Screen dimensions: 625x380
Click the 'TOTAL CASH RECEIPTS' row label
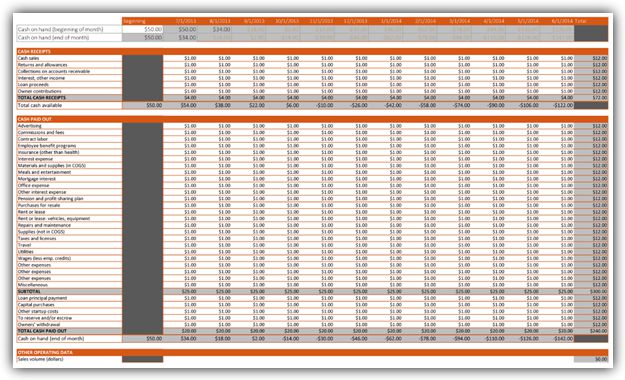coord(42,98)
